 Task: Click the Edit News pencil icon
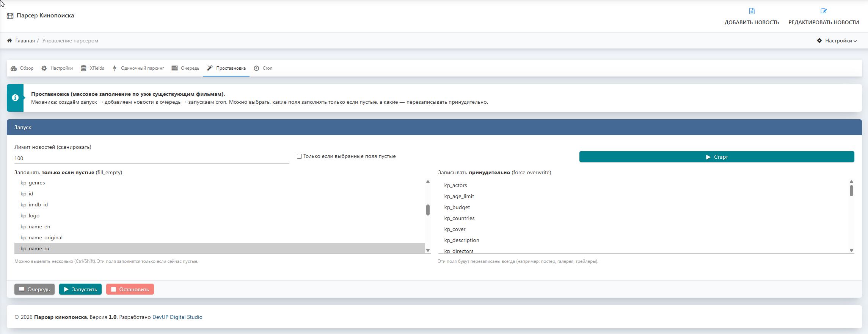click(823, 11)
